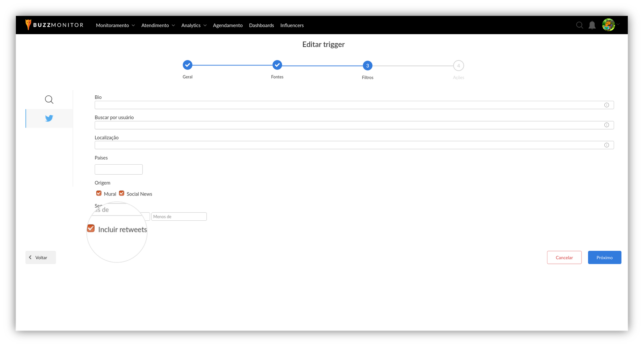The image size is (644, 347).
Task: Click info icon in Localização field
Action: point(606,145)
